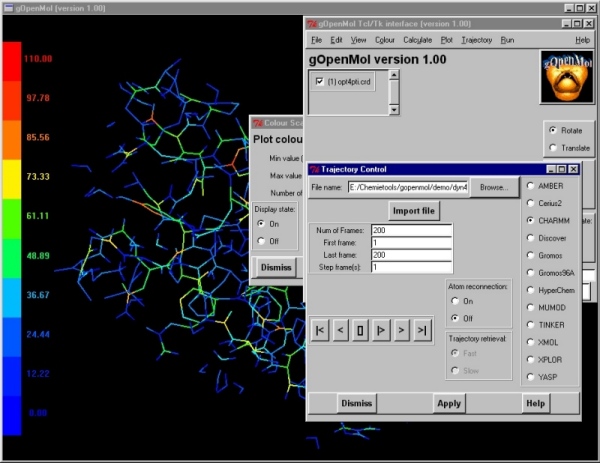Viewport: 600px width, 463px height.
Task: Browse for a trajectory file
Action: pos(493,187)
